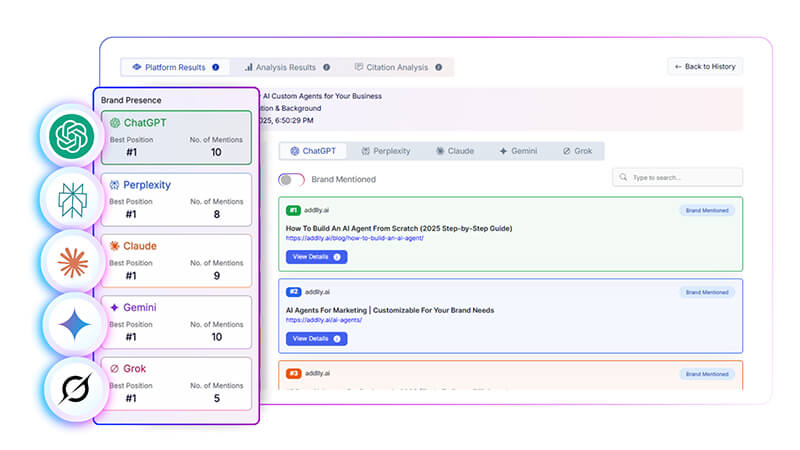Click the 'How To Build An AI Agent From Scratch' title

[399, 229]
